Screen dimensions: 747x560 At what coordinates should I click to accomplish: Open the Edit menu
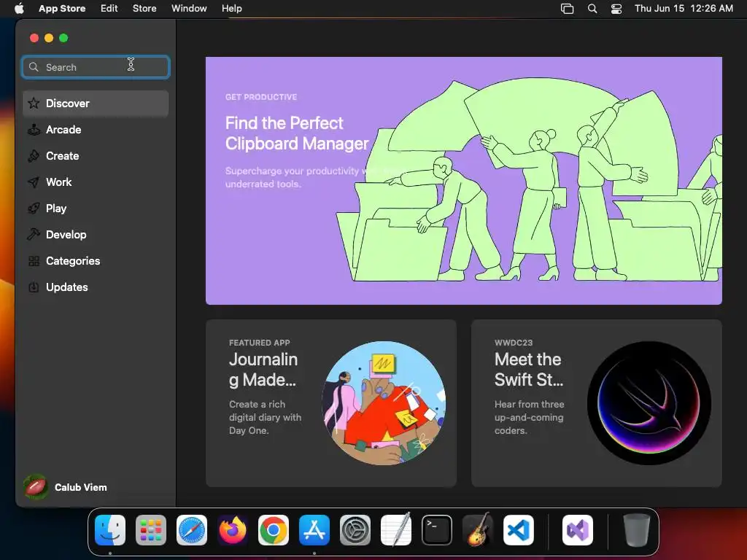click(109, 8)
